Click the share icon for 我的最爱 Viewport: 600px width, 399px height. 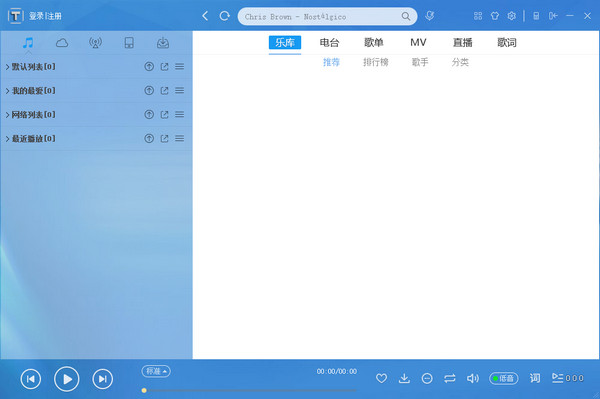tap(165, 90)
